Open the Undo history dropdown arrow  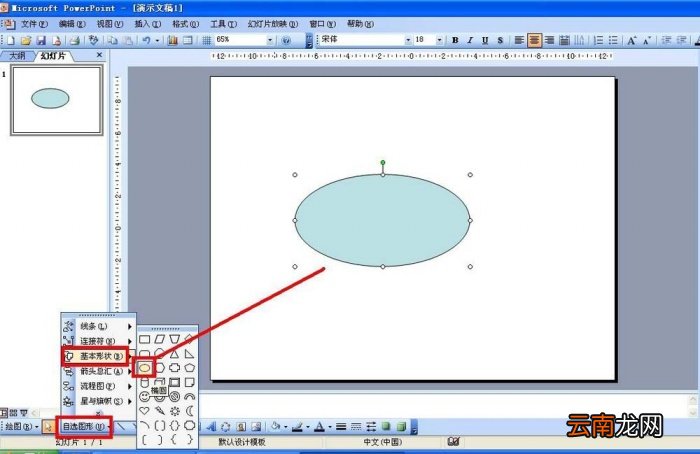[x=157, y=41]
